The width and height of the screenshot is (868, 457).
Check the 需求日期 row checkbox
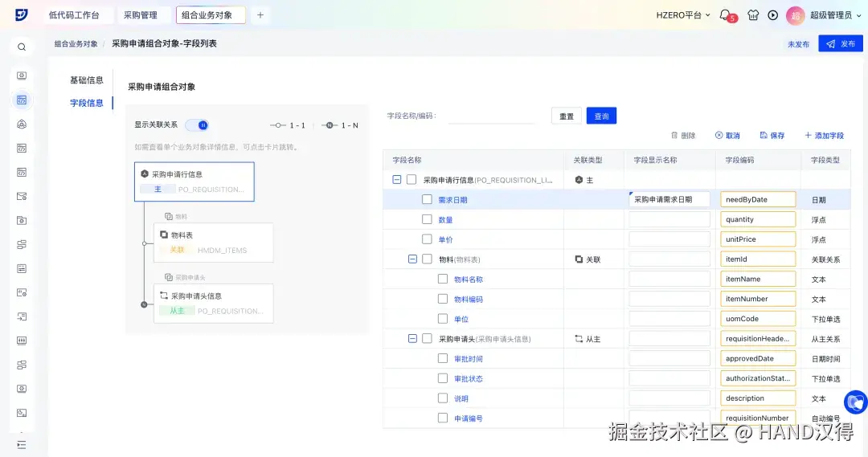click(x=427, y=199)
